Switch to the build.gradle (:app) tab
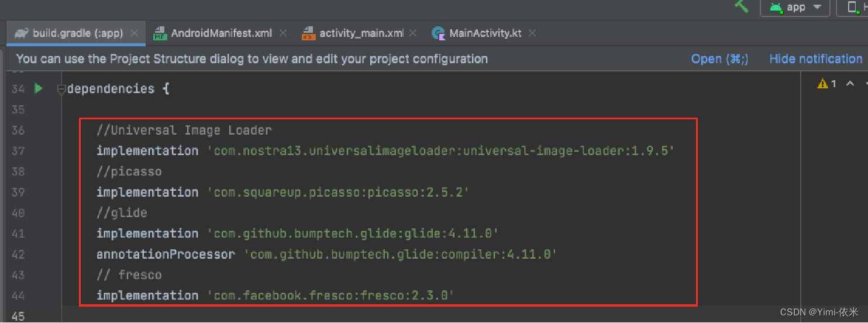868x323 pixels. tap(78, 33)
